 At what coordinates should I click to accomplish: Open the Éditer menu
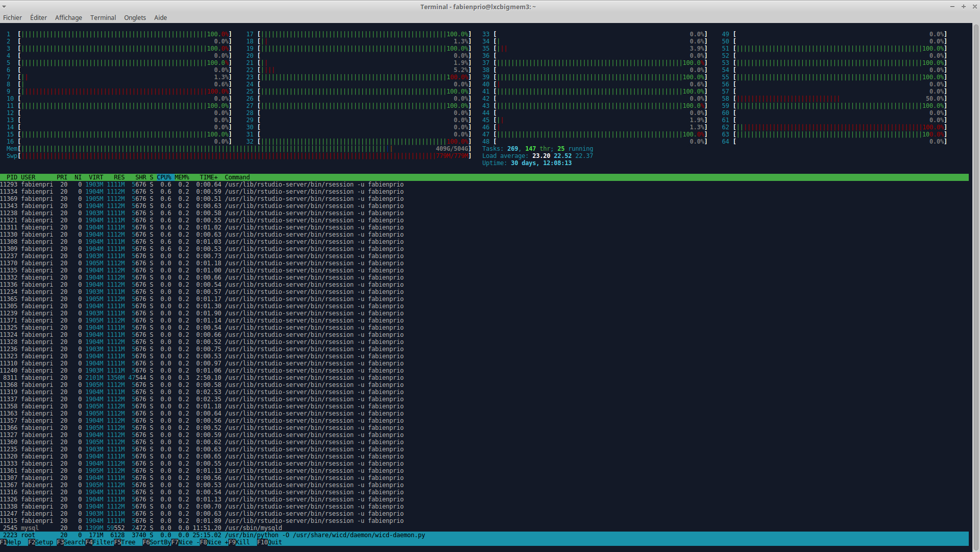pyautogui.click(x=38, y=17)
